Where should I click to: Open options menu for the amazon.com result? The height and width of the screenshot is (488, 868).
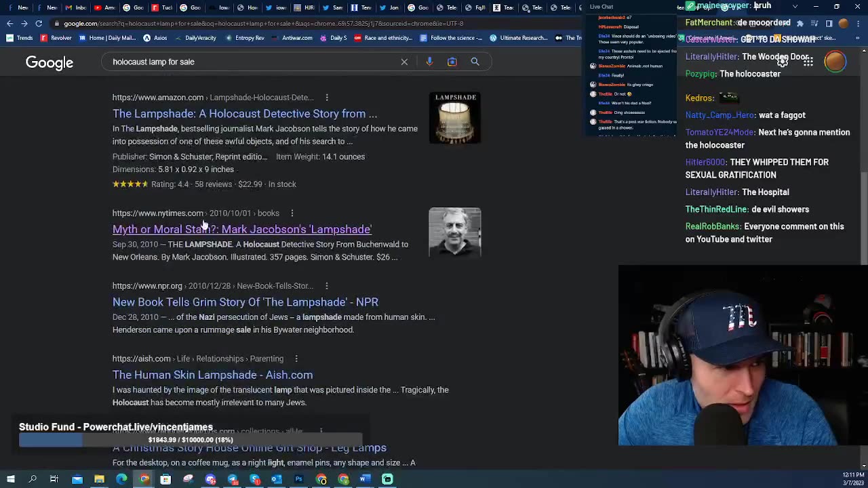[x=327, y=98]
